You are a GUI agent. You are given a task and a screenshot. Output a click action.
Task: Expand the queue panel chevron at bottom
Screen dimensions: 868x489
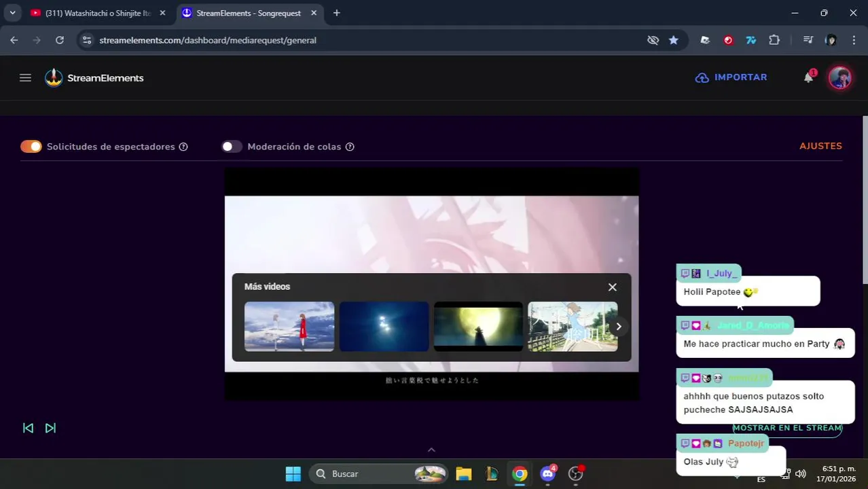pyautogui.click(x=431, y=450)
